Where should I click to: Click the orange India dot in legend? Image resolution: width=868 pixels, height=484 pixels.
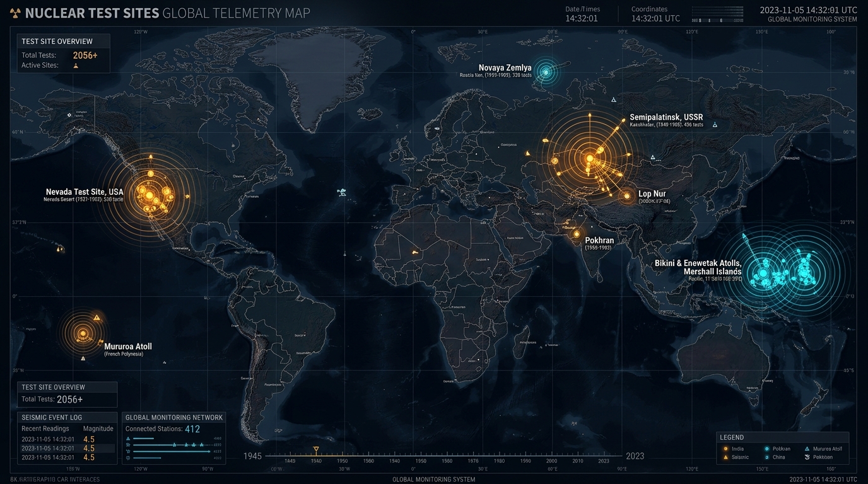coord(725,449)
